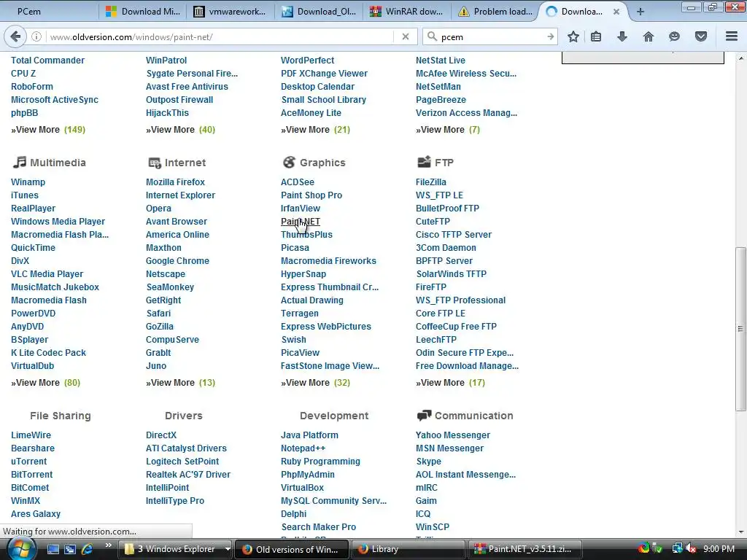Open the Yahoo Messenger link
The width and height of the screenshot is (747, 560).
(452, 435)
